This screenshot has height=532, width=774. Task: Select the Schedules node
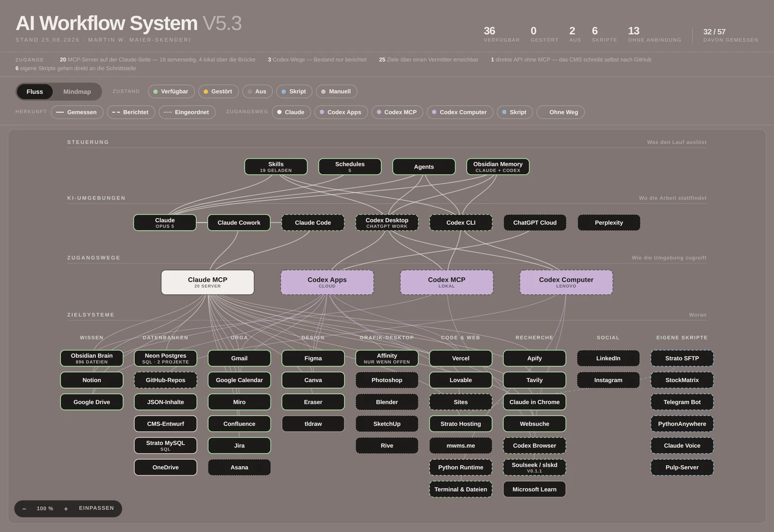click(350, 167)
